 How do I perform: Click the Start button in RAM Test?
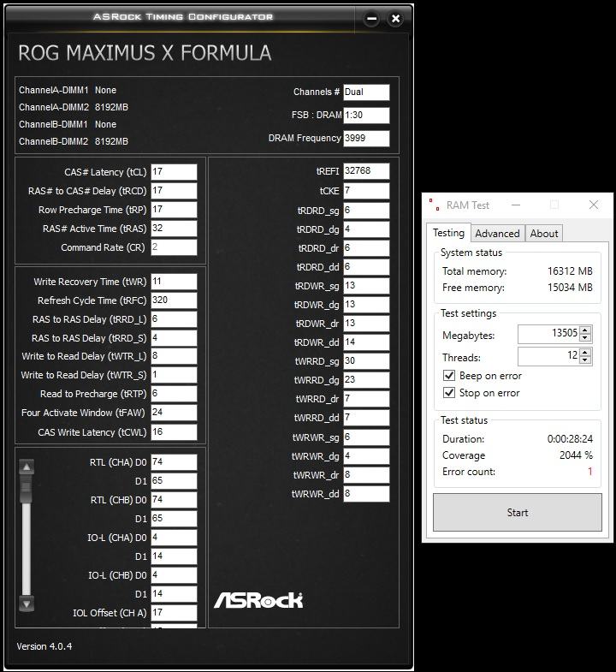(518, 513)
